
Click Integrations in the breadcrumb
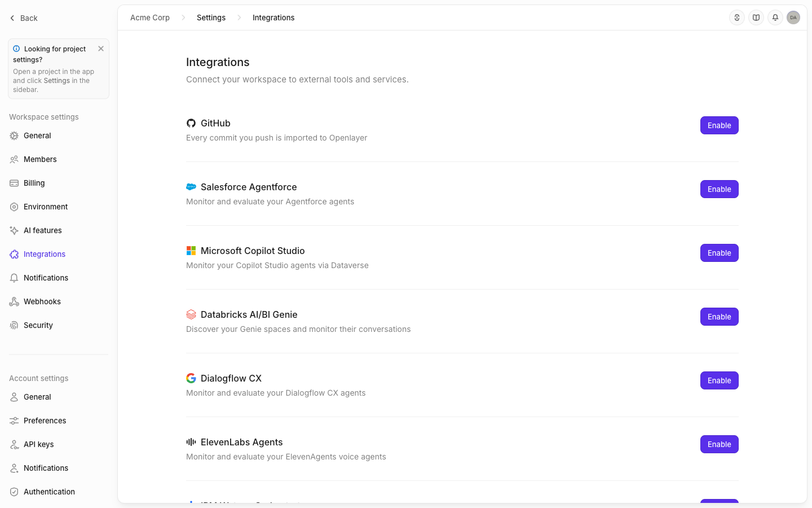273,17
